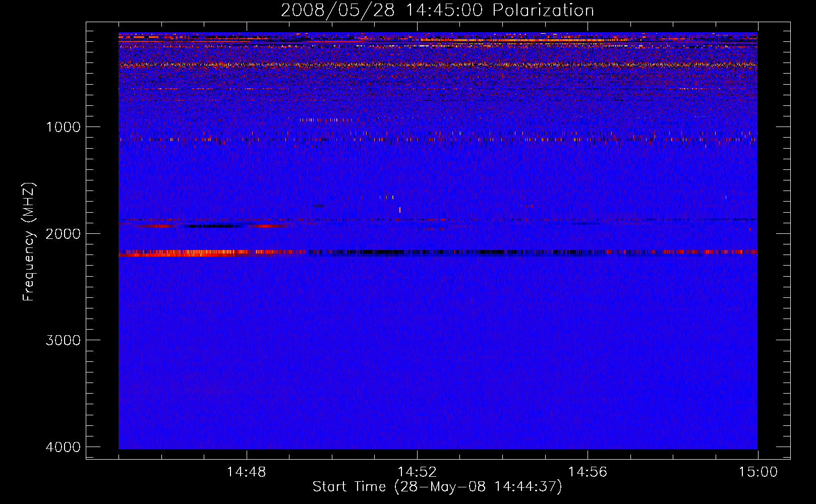The image size is (816, 504).
Task: Click the 15:00 time tick label
Action: click(x=758, y=472)
